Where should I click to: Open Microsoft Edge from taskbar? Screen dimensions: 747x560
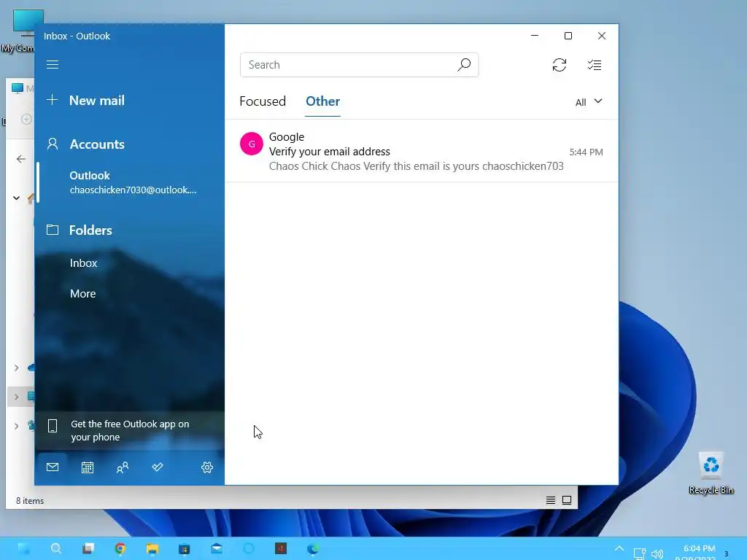(313, 548)
